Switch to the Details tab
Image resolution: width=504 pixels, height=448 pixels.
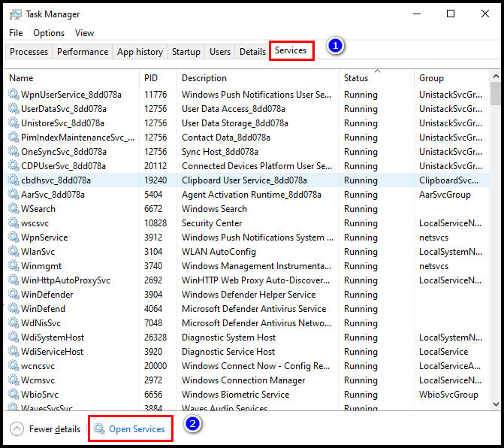(252, 52)
